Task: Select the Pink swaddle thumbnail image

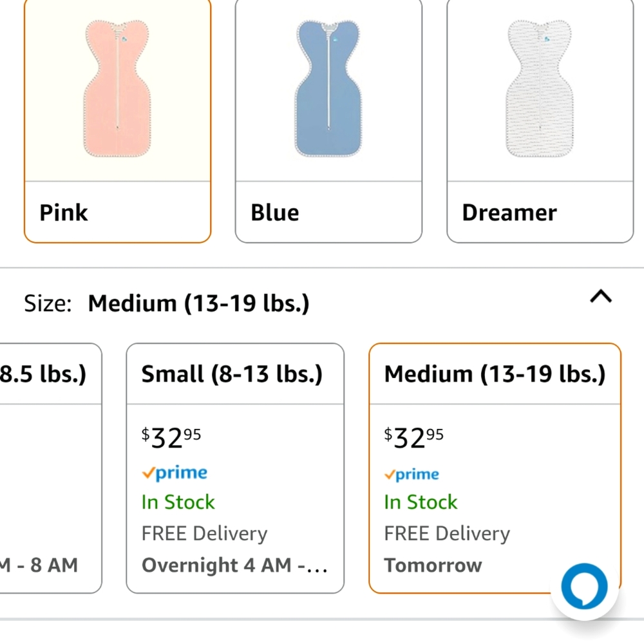Action: (116, 90)
